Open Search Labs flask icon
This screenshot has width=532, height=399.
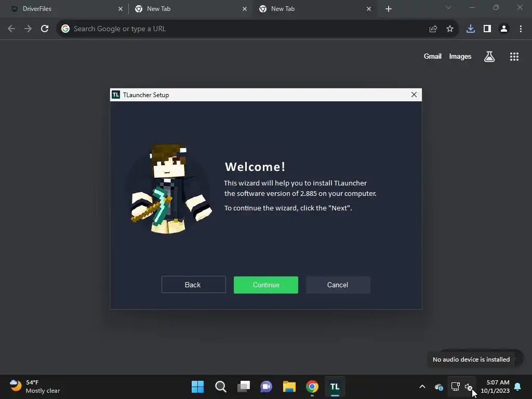[x=489, y=57]
